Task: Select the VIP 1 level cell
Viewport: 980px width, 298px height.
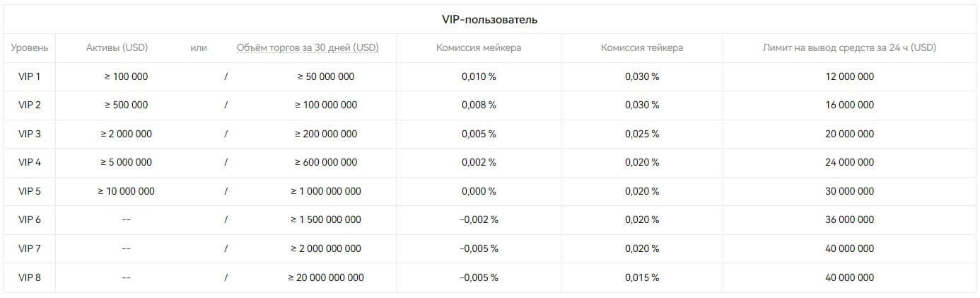Action: click(30, 76)
